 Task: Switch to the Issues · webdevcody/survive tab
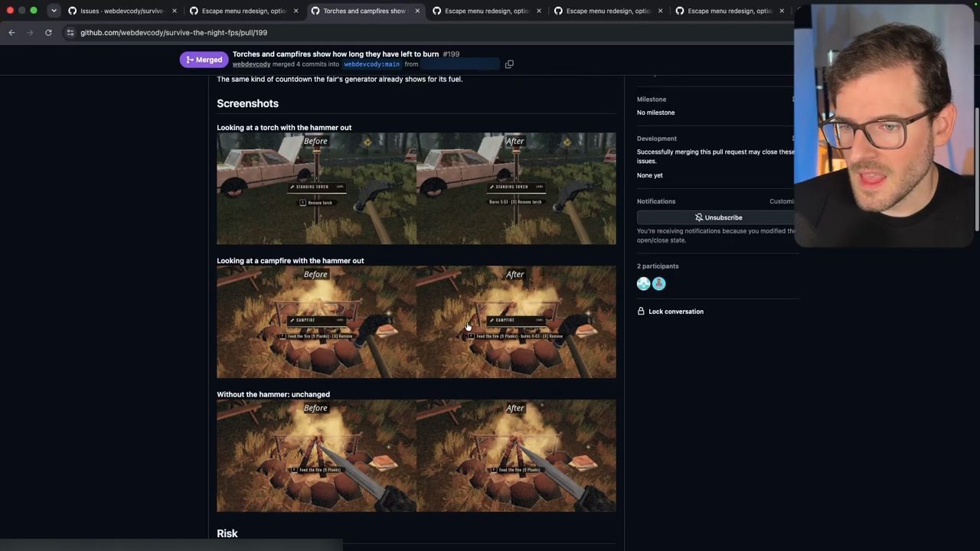pos(122,11)
